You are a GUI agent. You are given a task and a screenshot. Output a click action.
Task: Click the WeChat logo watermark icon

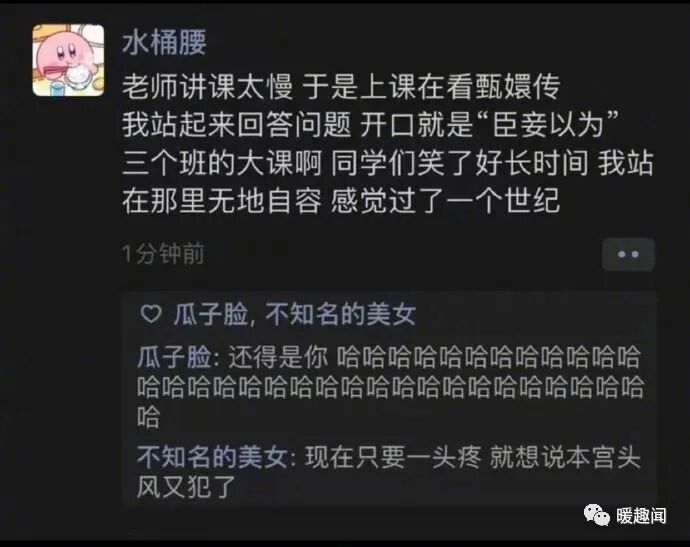(596, 515)
